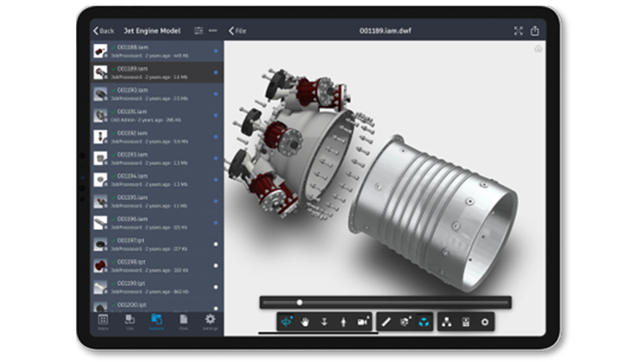Open the Model Browser tree icon
Image resolution: width=644 pixels, height=362 pixels.
[x=446, y=322]
